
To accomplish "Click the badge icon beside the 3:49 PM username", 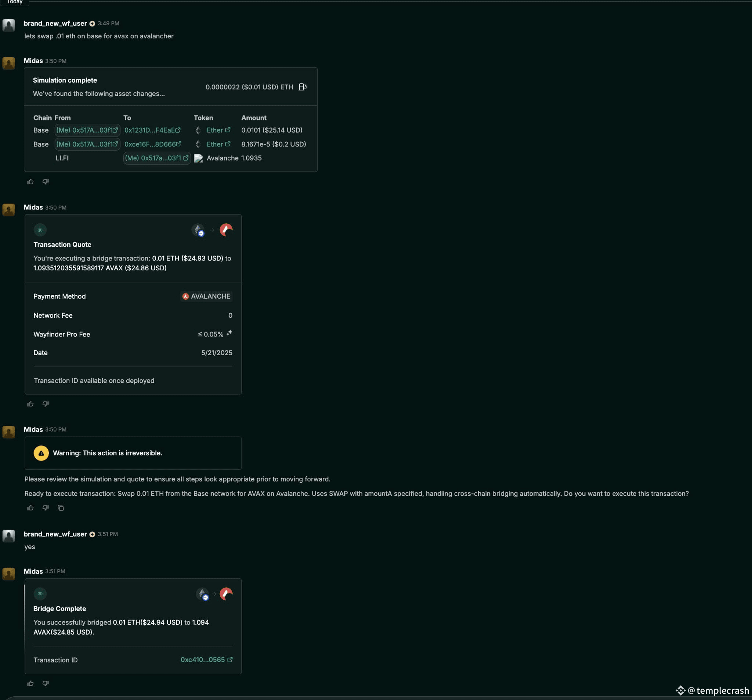I will tap(92, 24).
